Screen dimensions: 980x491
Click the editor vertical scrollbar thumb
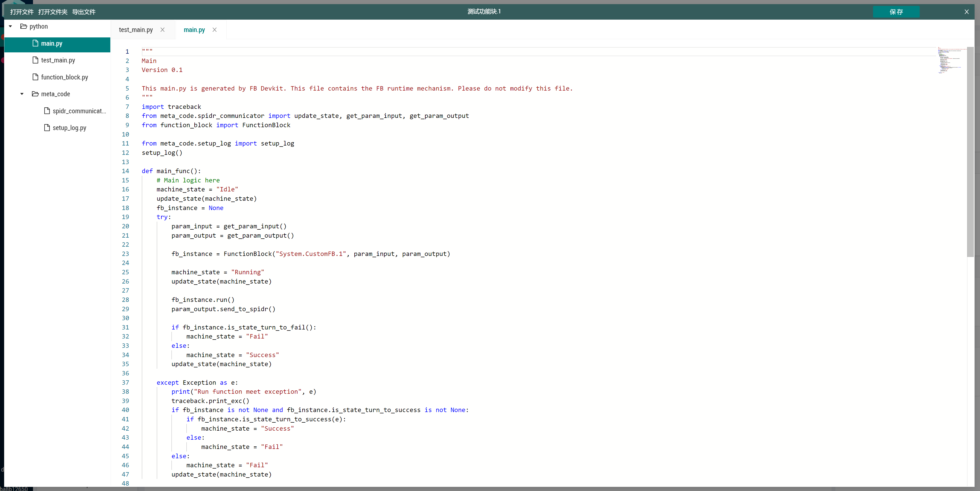point(970,152)
